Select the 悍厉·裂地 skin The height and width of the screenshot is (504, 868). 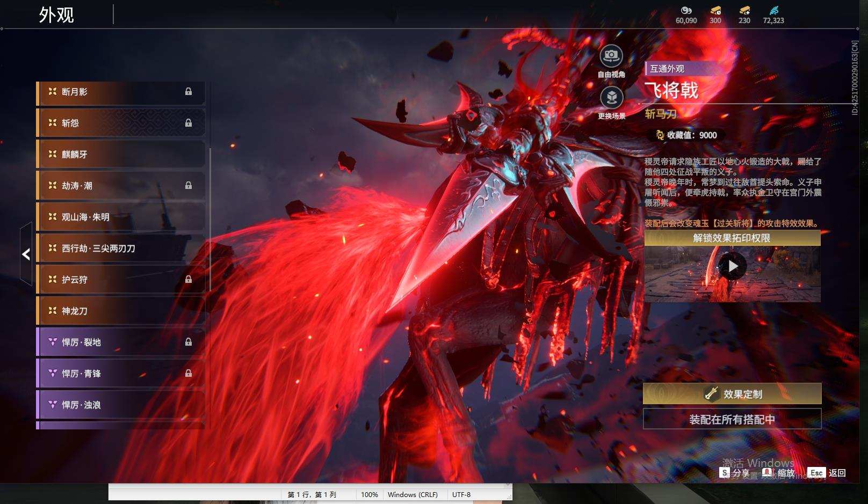121,342
